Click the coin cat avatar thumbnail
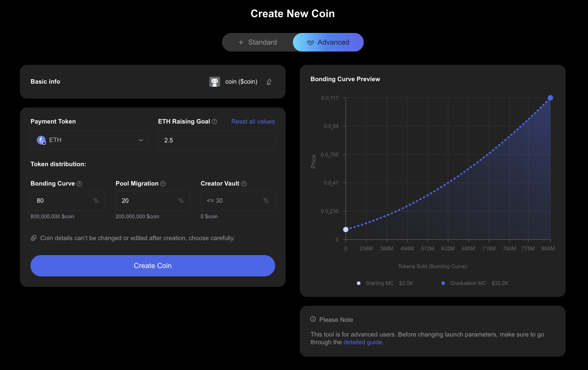 [215, 82]
